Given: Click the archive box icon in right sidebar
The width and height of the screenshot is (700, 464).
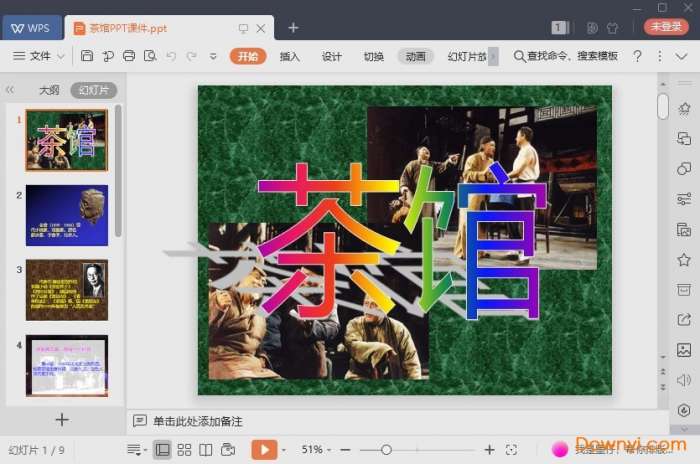Looking at the screenshot, I should point(684,289).
